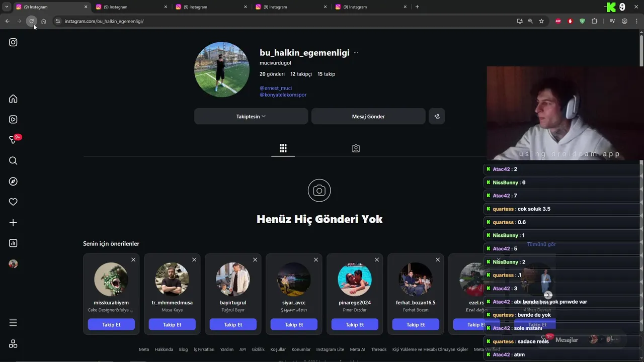
Task: Switch to the third Instagram browser tab
Action: tap(211, 7)
